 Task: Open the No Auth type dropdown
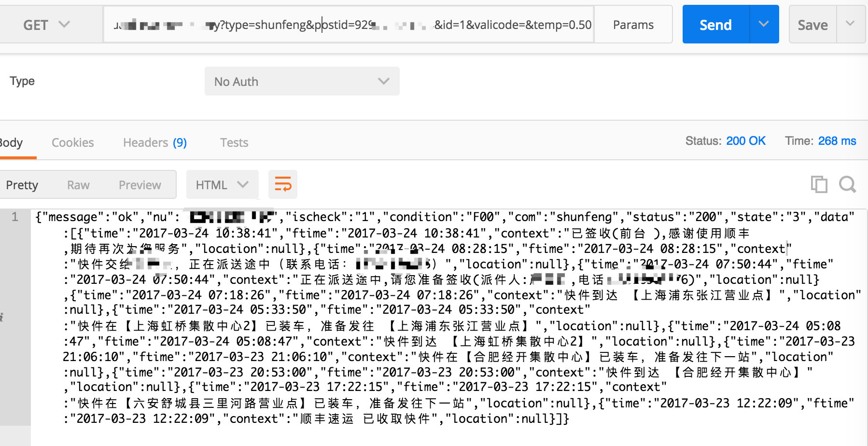(x=302, y=81)
